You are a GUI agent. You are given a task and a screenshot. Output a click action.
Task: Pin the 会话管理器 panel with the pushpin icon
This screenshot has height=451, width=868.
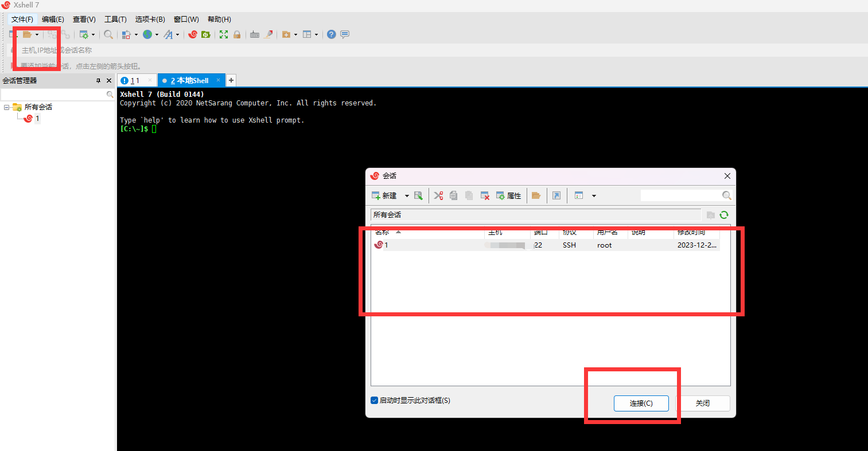pos(98,81)
